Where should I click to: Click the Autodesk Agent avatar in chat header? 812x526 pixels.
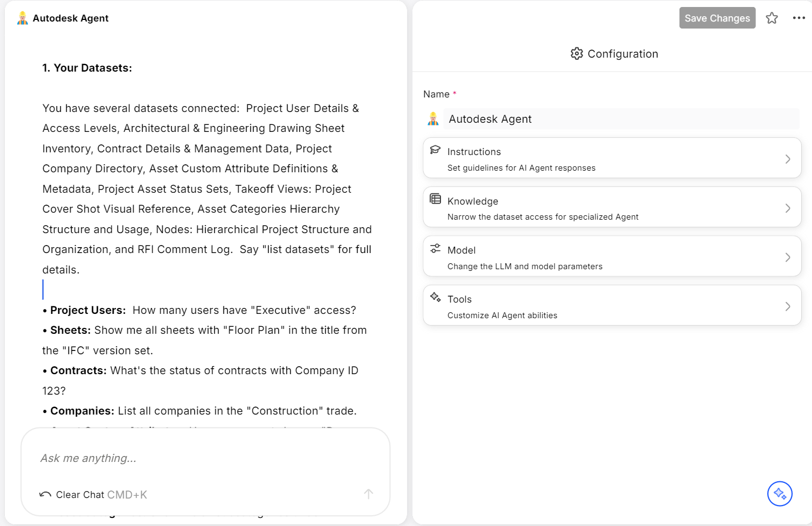tap(23, 18)
